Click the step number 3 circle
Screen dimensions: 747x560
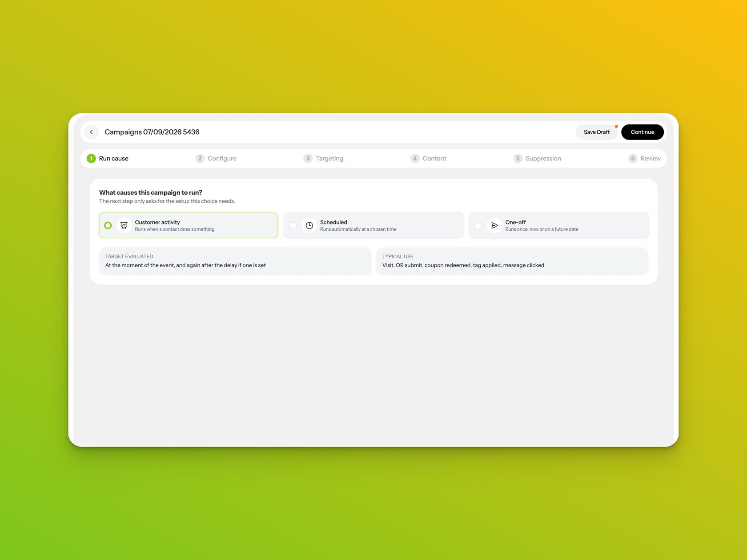(308, 158)
